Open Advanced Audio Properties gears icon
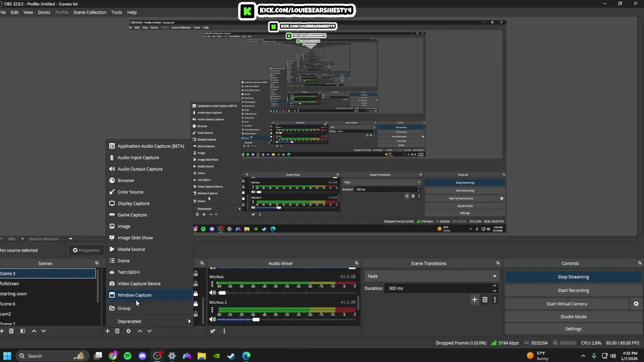This screenshot has height=362, width=644. tap(213, 331)
